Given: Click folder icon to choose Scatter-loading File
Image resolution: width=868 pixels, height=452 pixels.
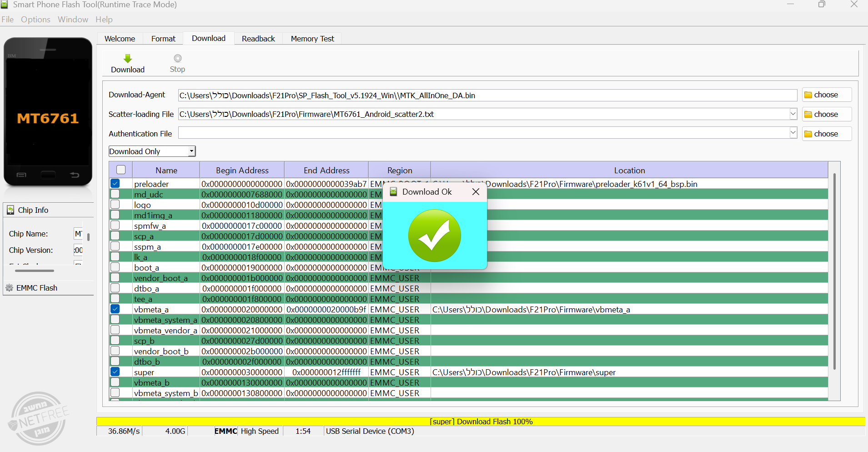Looking at the screenshot, I should point(808,115).
